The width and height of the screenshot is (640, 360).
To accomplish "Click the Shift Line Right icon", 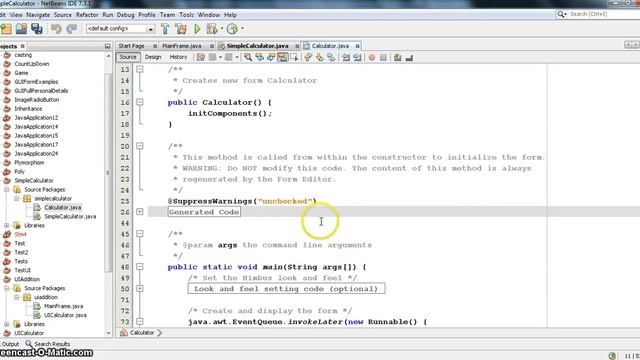I will click(357, 58).
